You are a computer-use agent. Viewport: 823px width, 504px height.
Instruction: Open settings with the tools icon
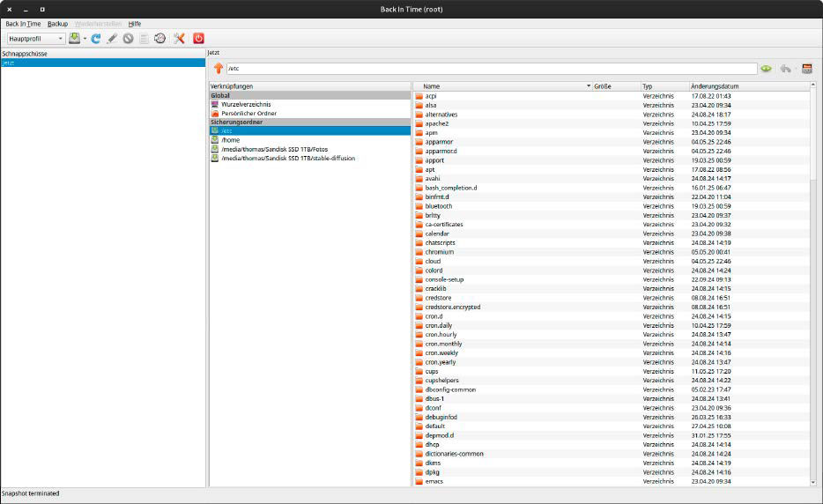pyautogui.click(x=179, y=39)
